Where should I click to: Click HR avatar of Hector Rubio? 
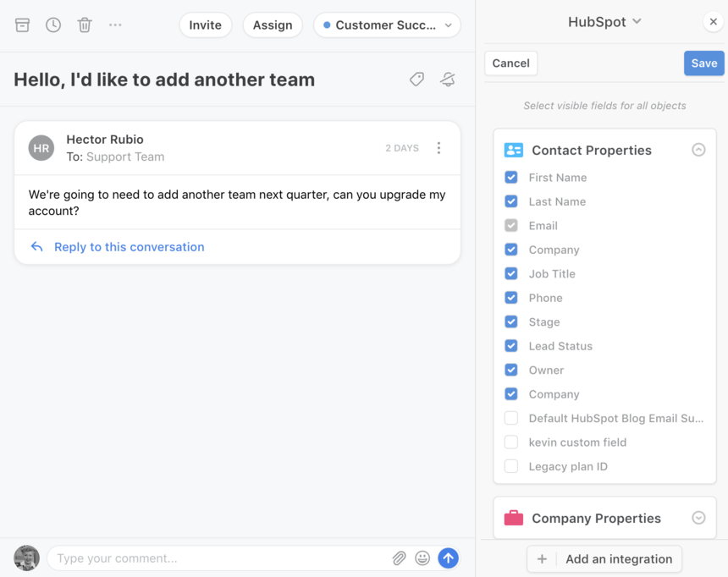(x=41, y=148)
